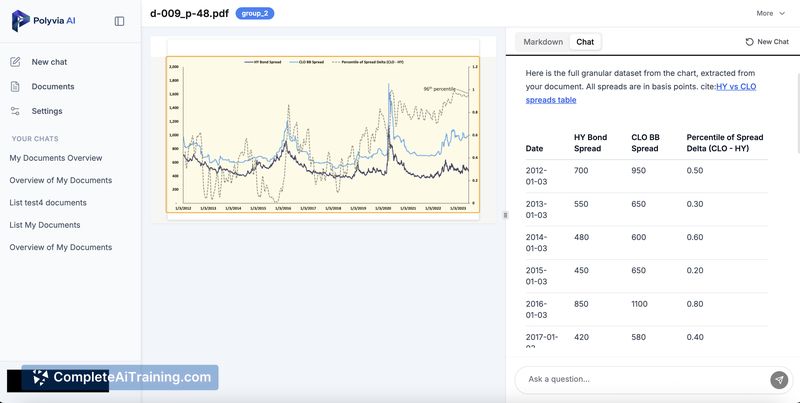Click the Settings sliders icon
Screen dimensions: 800x403
pyautogui.click(x=15, y=111)
